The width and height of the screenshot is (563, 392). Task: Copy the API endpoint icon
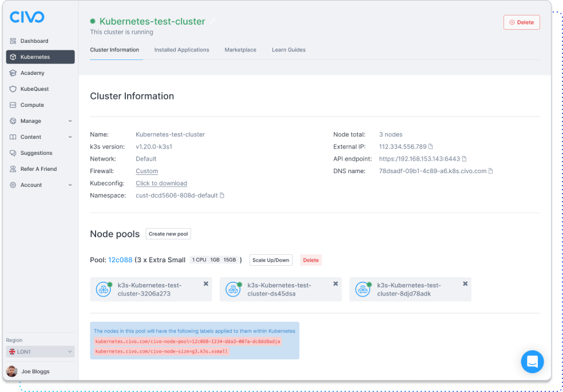(x=464, y=159)
